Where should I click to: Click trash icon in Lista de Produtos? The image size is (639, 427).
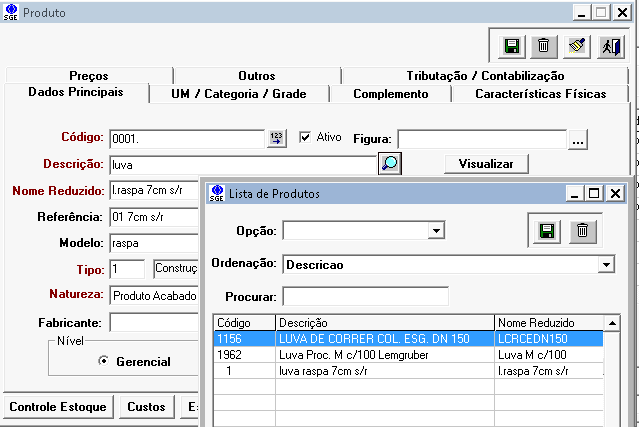[x=581, y=231]
